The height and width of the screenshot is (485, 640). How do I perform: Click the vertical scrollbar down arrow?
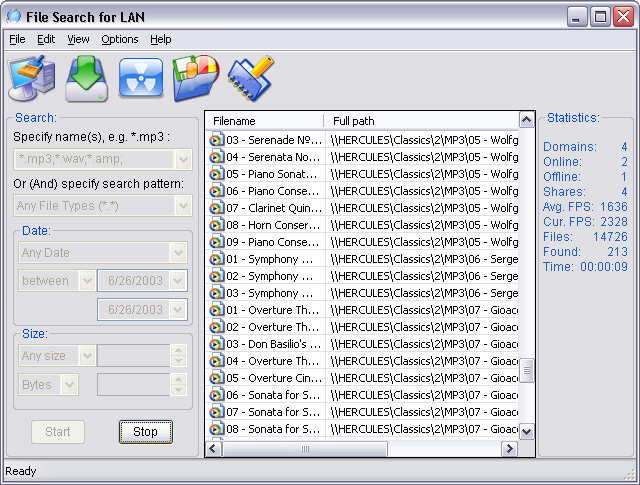pyautogui.click(x=527, y=431)
